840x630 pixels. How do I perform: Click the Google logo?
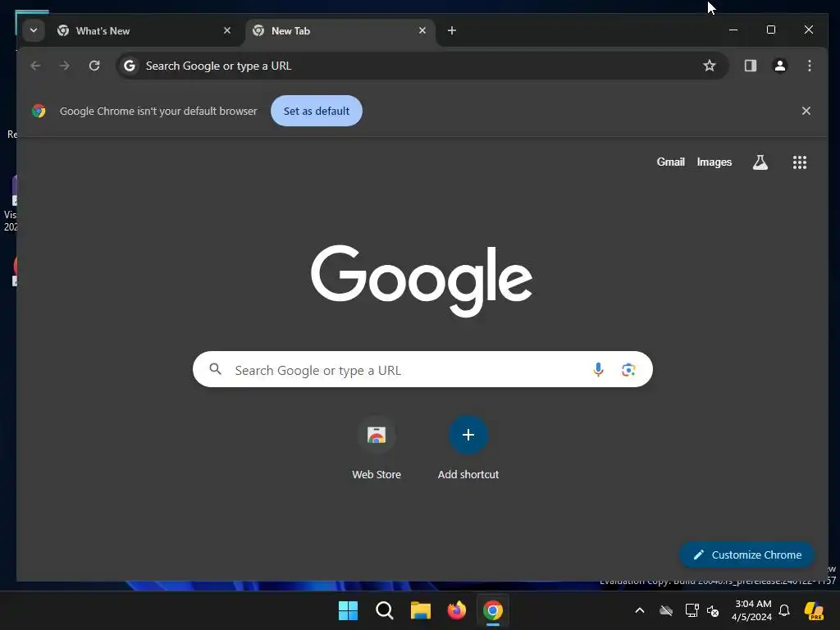(422, 281)
